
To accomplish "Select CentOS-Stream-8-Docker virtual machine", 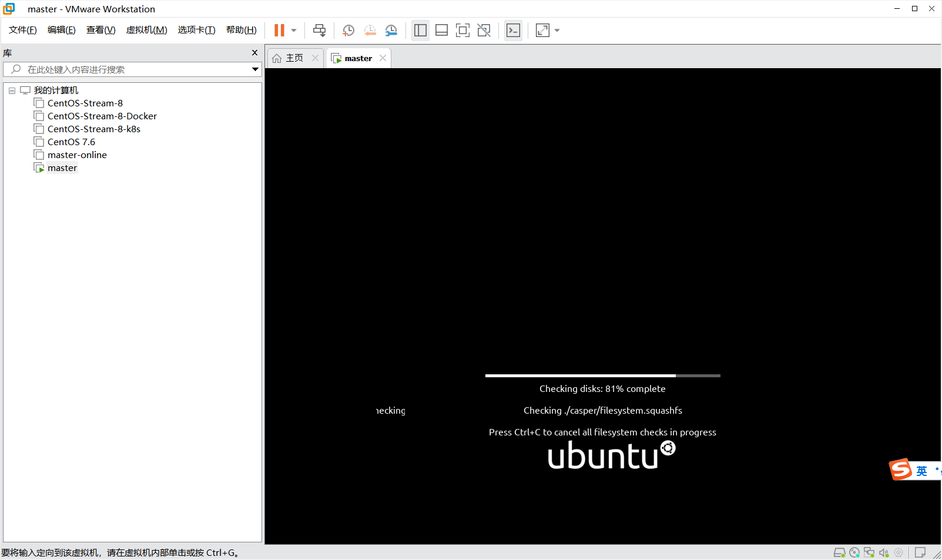I will 102,116.
